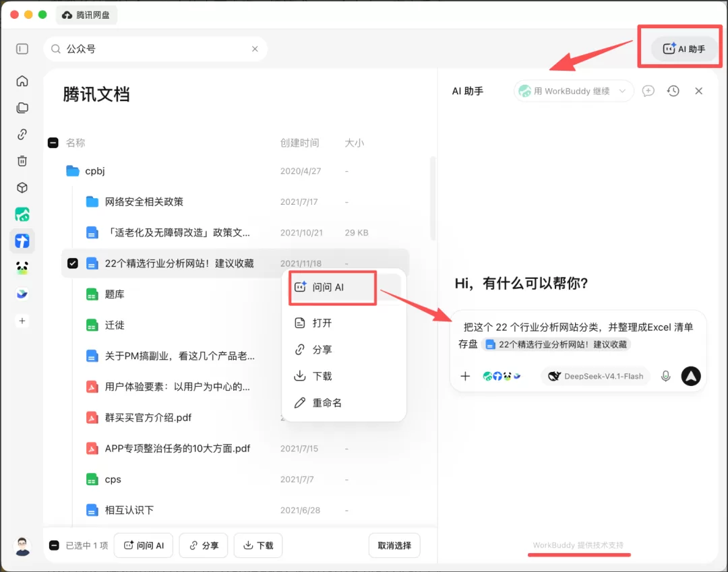The image size is (728, 572).
Task: Open the user avatar profile
Action: coord(22,546)
